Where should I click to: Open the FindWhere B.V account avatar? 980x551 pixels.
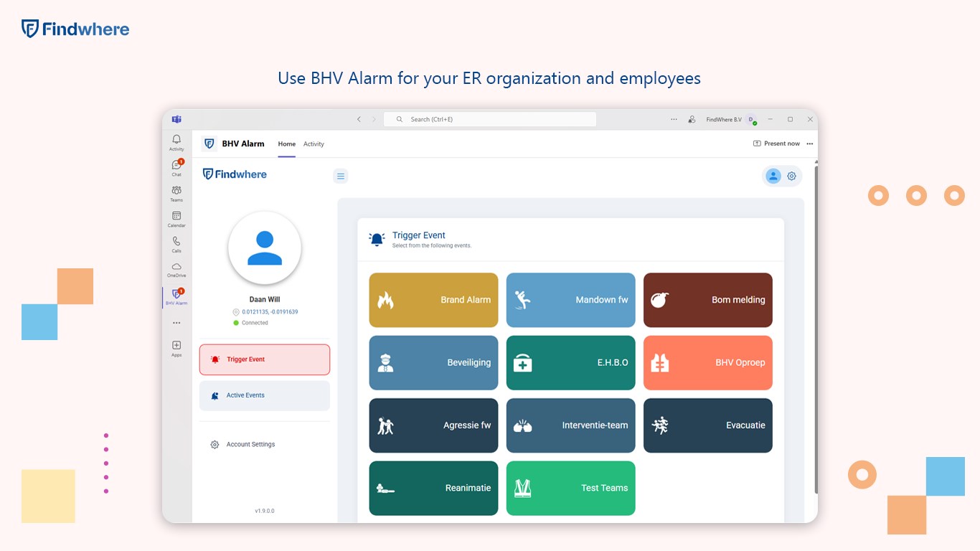[x=750, y=119]
